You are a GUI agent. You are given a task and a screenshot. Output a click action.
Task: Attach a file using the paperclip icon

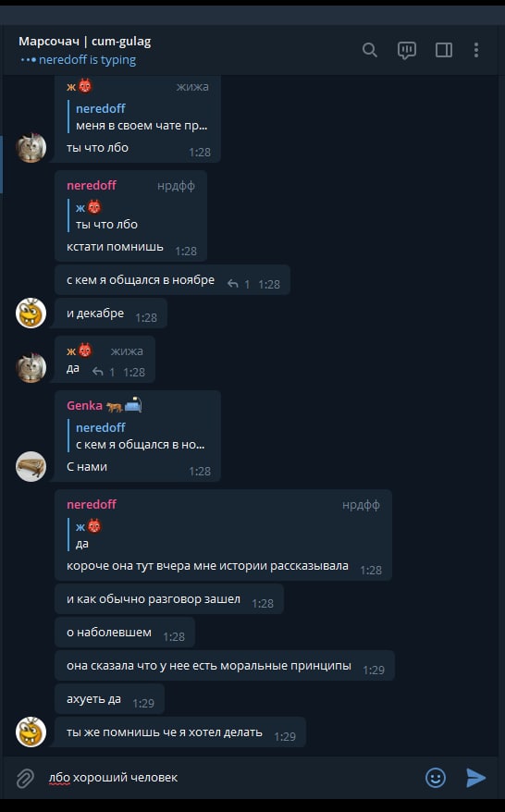click(x=25, y=778)
